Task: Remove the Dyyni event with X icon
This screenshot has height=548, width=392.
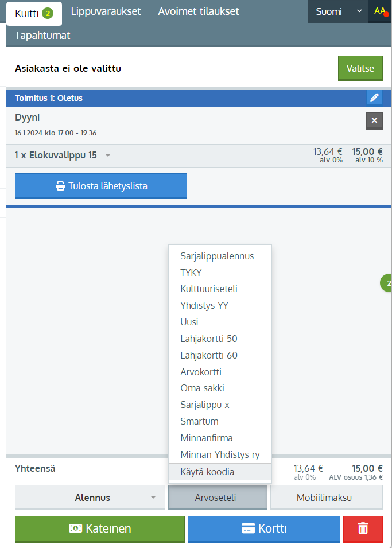Action: pos(374,121)
